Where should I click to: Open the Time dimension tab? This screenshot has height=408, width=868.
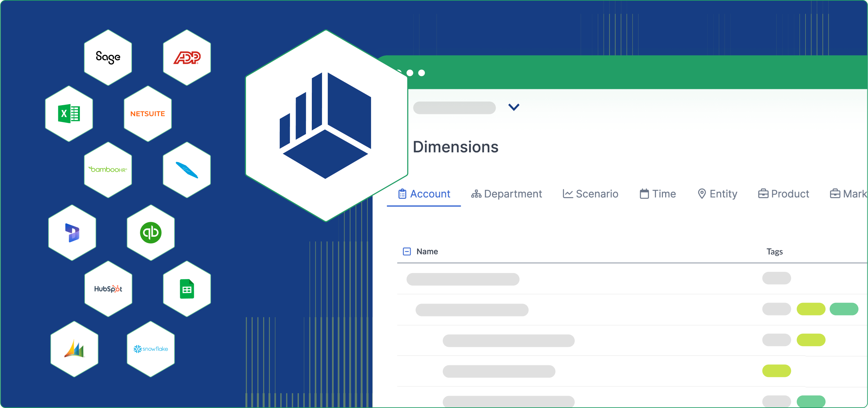(x=658, y=194)
